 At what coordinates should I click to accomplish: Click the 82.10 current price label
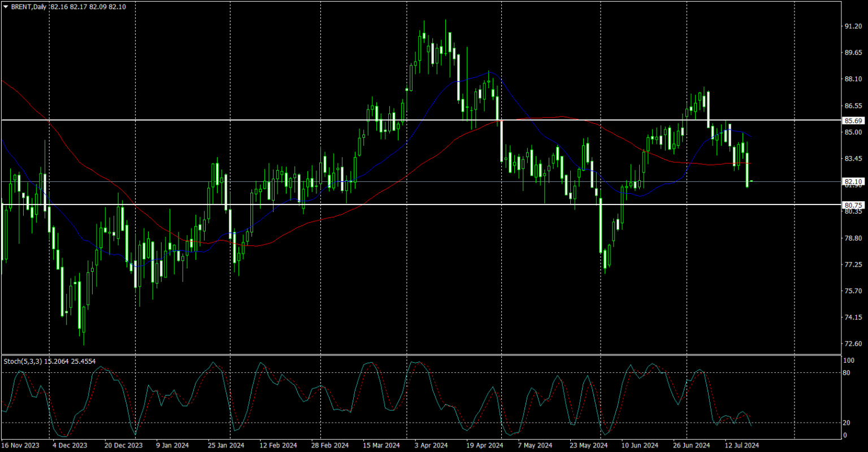click(x=853, y=181)
